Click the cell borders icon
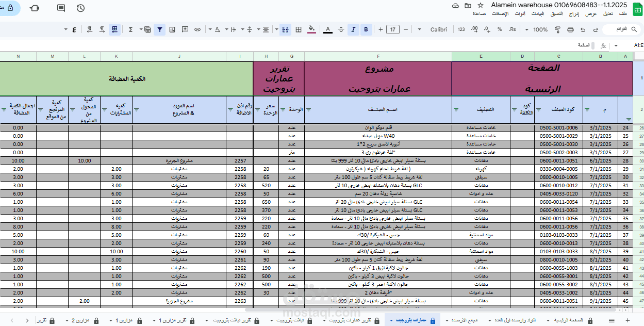 pyautogui.click(x=298, y=29)
